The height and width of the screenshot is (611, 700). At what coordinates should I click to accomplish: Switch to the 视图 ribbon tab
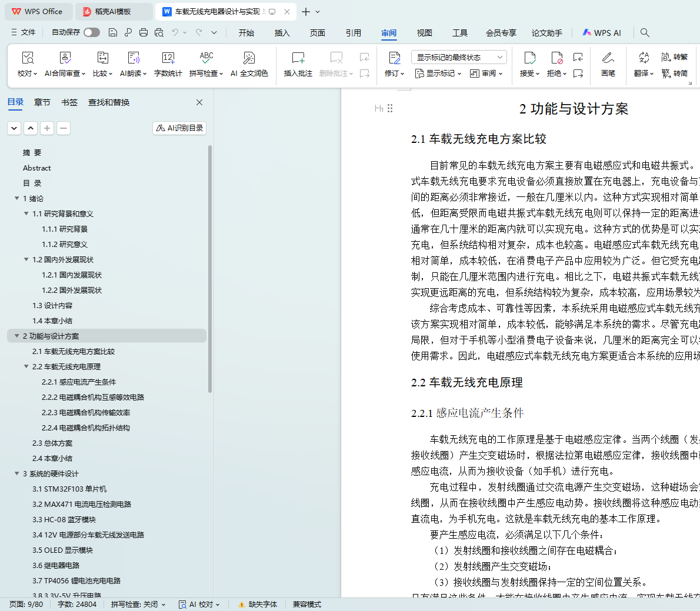(424, 33)
